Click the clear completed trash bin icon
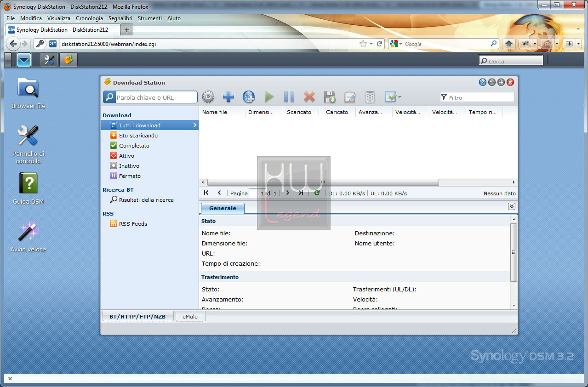This screenshot has height=387, width=588. pos(370,97)
